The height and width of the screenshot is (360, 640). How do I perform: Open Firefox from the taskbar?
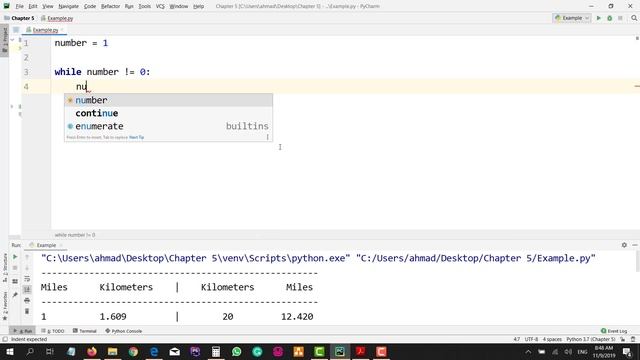tap(92, 351)
